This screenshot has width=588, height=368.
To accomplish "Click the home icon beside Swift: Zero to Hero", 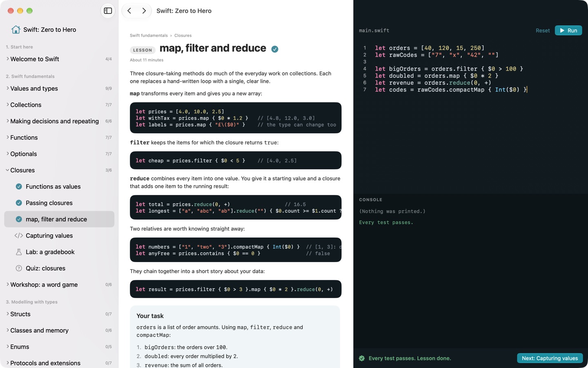I will (x=16, y=29).
